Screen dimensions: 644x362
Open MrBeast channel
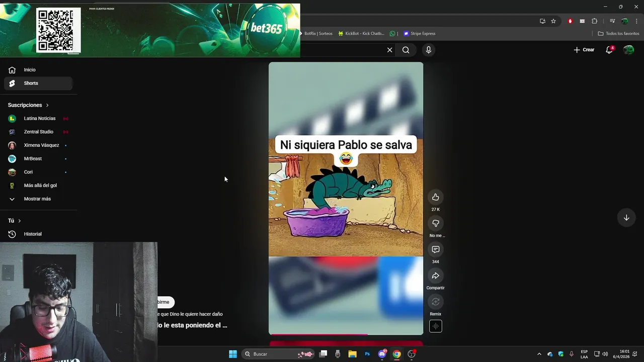(38, 158)
